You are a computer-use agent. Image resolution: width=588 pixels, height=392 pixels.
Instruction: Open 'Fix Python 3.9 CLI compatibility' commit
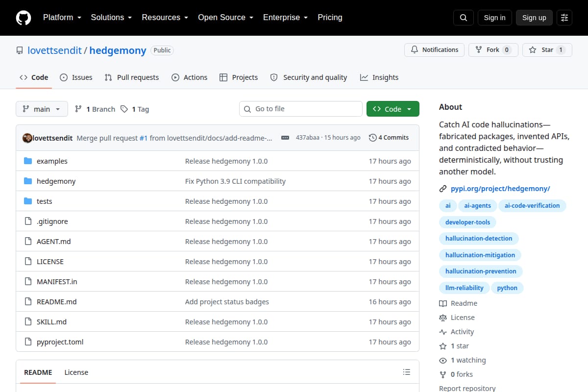[x=235, y=181]
